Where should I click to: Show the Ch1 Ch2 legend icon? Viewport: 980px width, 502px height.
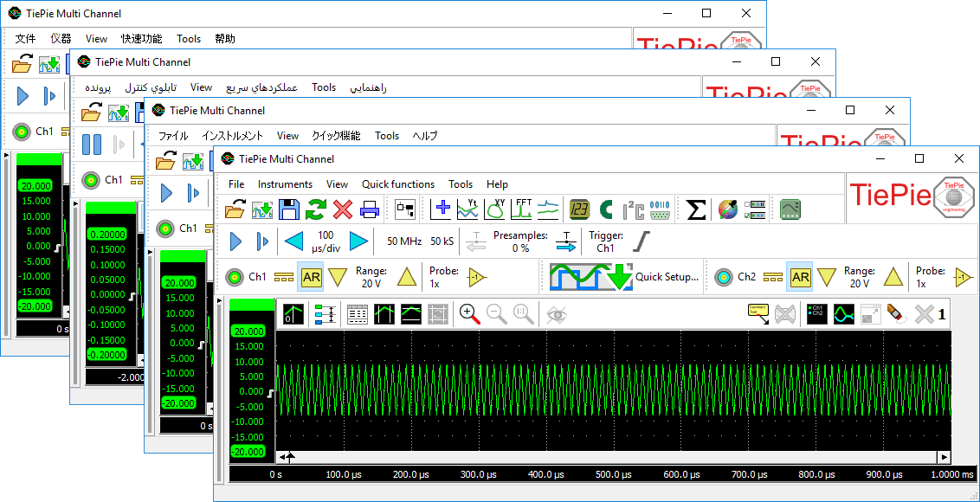click(x=816, y=314)
